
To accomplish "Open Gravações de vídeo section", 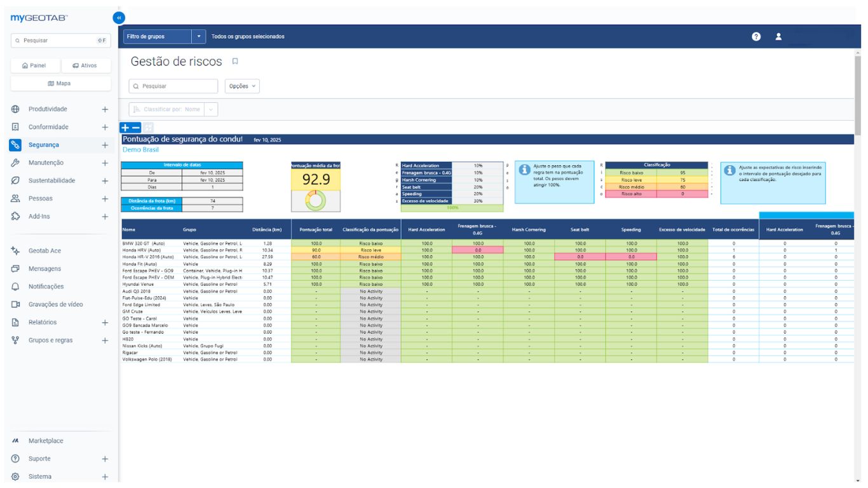I will click(x=55, y=304).
